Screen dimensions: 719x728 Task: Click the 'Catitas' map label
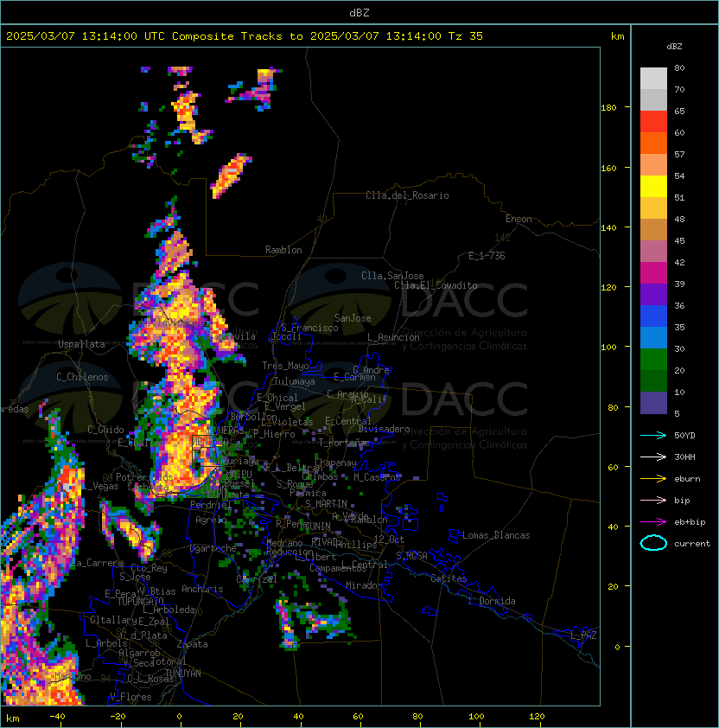(x=449, y=578)
